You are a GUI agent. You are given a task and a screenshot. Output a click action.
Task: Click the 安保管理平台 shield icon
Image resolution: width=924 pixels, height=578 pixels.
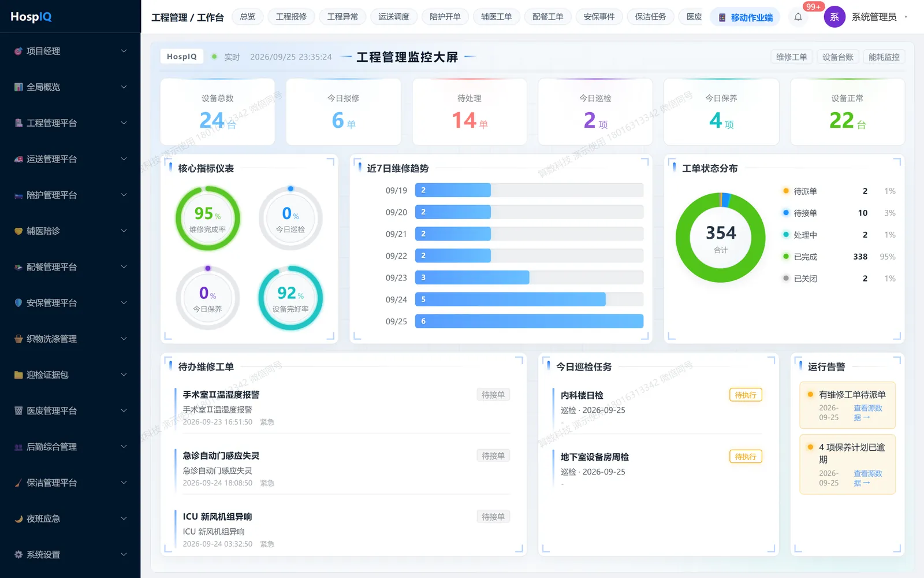pyautogui.click(x=18, y=303)
